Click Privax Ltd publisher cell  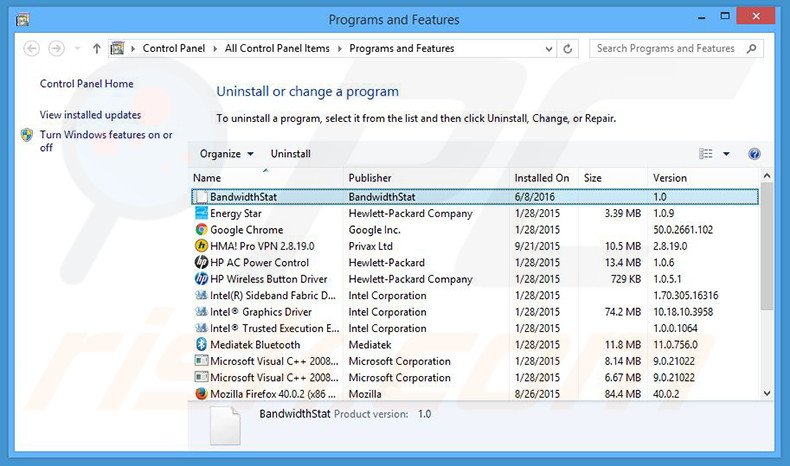pos(370,246)
